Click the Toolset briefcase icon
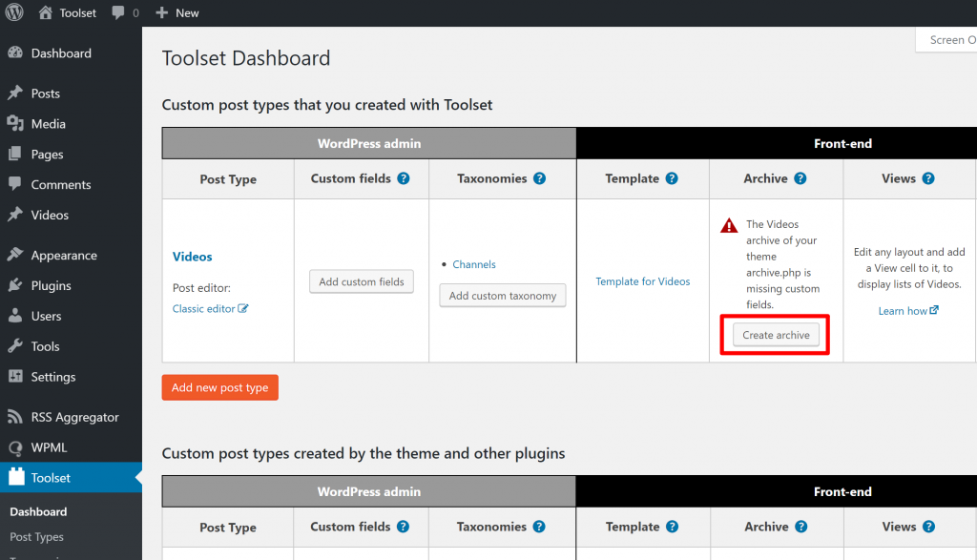The width and height of the screenshot is (977, 560). [x=16, y=477]
